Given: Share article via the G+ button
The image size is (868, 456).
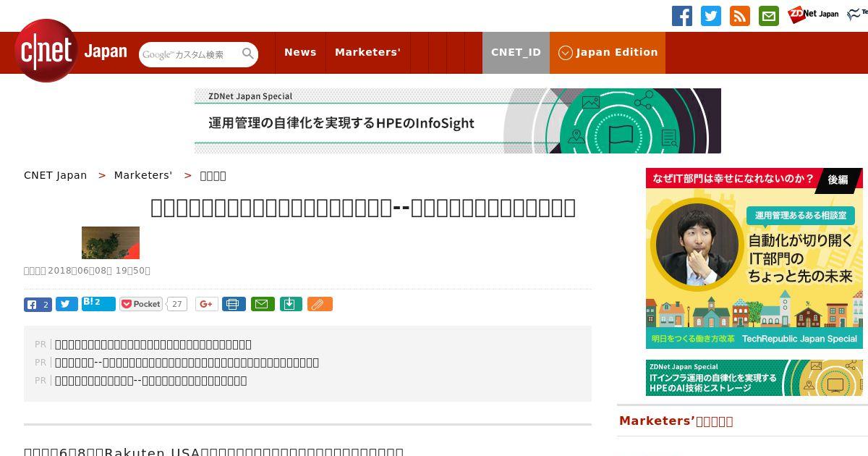Looking at the screenshot, I should tap(207, 304).
